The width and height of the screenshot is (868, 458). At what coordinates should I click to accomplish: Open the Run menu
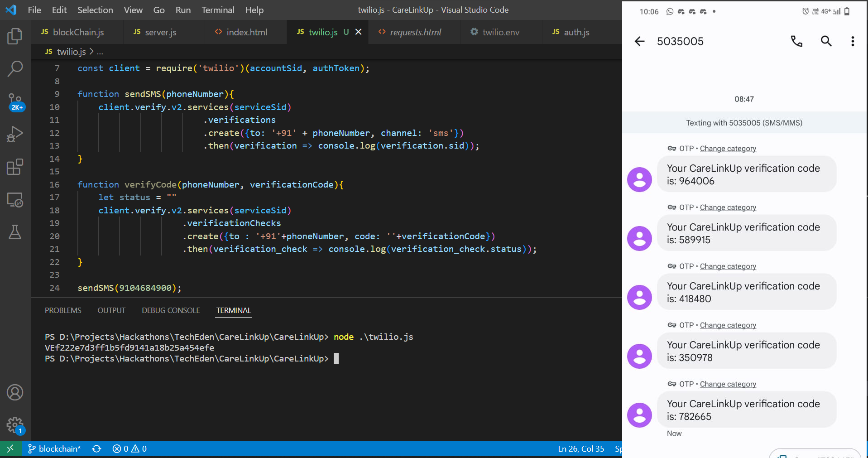click(183, 10)
